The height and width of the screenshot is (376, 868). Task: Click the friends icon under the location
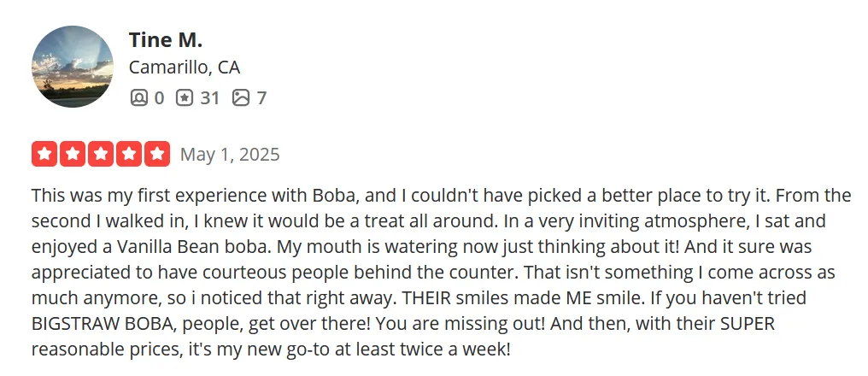click(138, 98)
